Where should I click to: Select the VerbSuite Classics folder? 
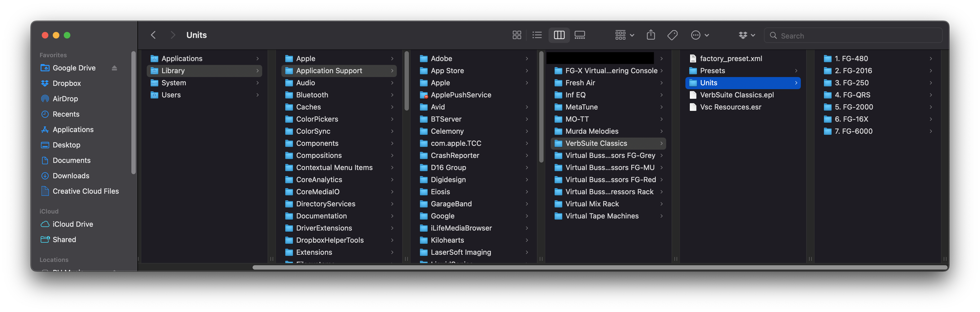[608, 144]
